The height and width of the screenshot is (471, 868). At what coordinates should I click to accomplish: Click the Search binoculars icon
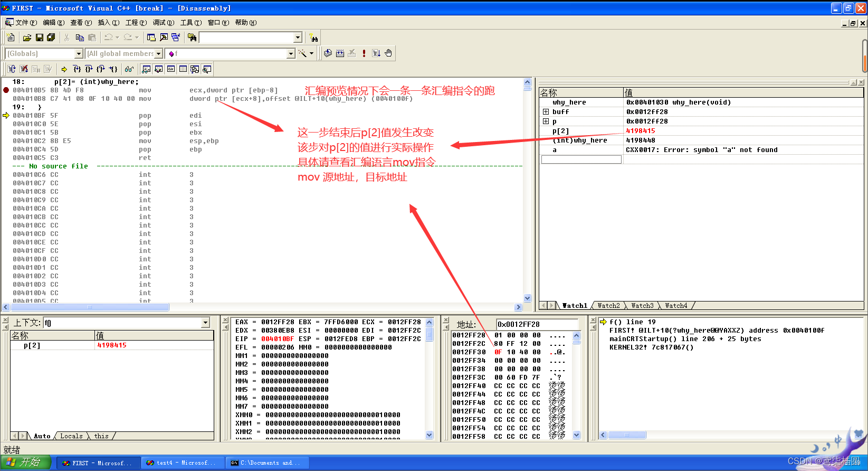(x=314, y=37)
